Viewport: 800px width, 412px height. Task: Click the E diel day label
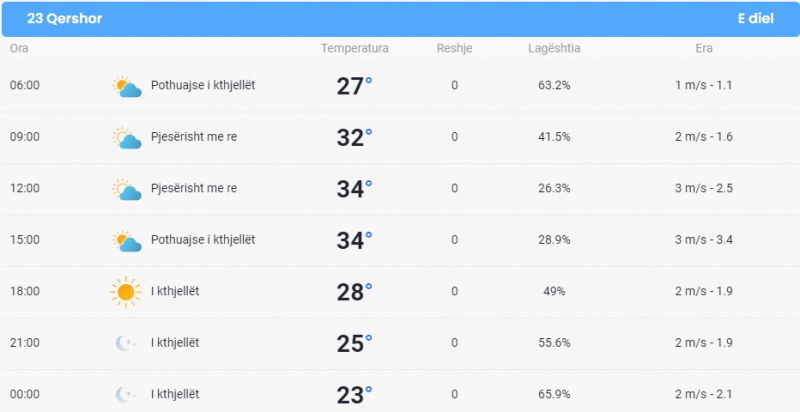(756, 18)
